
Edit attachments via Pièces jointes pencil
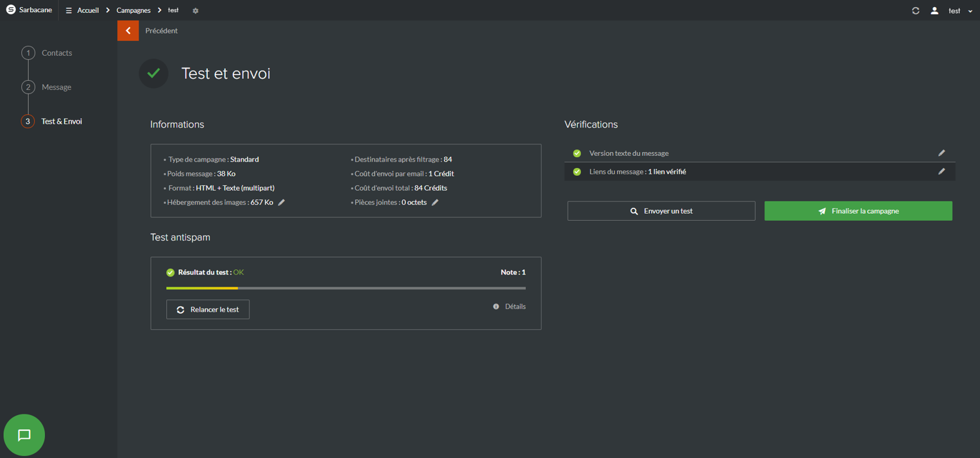pyautogui.click(x=435, y=203)
